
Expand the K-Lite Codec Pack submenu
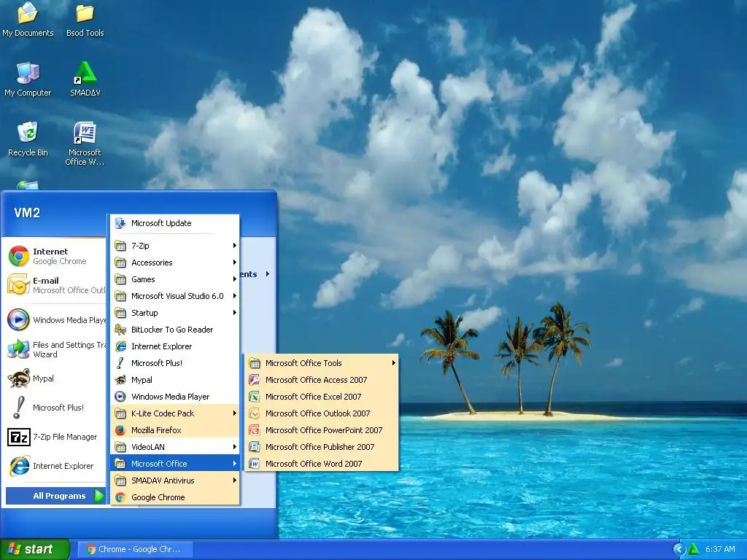click(x=174, y=413)
